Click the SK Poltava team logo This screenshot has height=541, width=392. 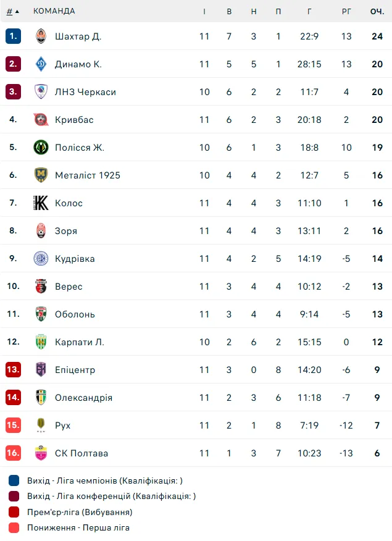[x=41, y=453]
